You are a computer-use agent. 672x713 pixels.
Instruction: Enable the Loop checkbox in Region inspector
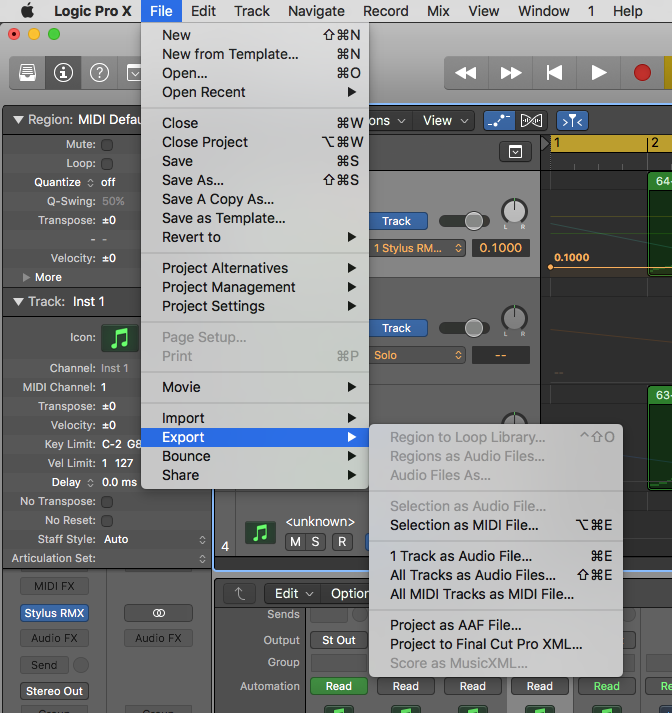point(107,164)
